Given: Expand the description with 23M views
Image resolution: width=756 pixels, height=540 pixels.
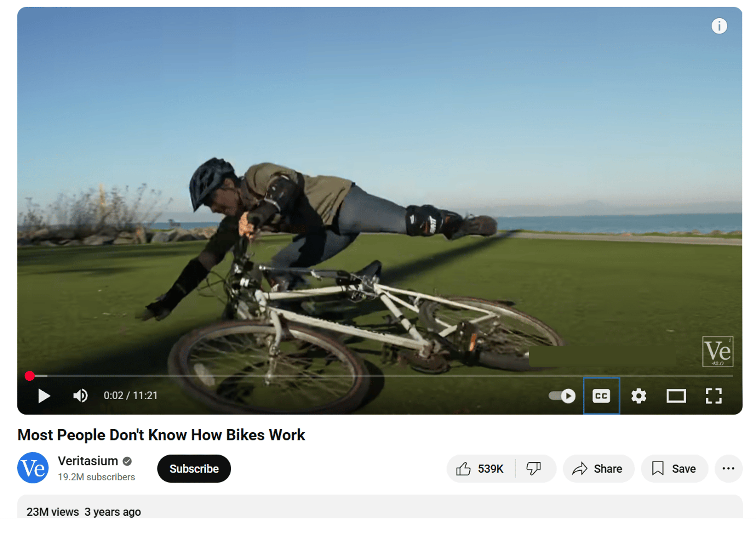Looking at the screenshot, I should click(x=380, y=506).
